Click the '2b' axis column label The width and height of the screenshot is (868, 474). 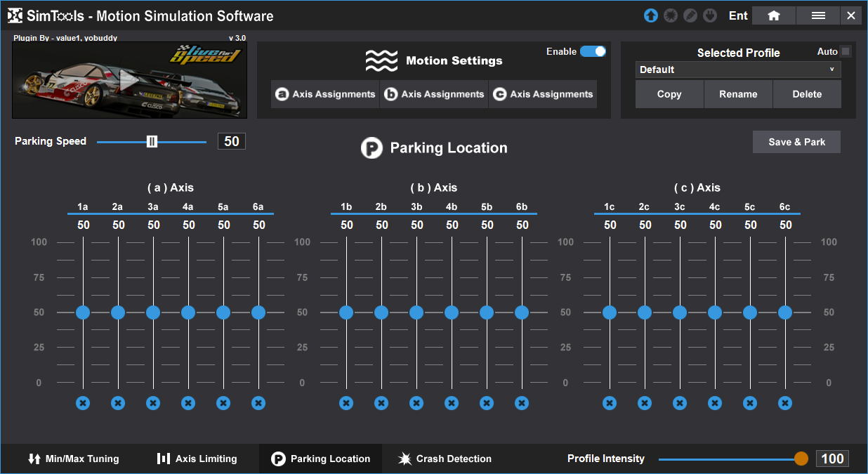pyautogui.click(x=381, y=206)
